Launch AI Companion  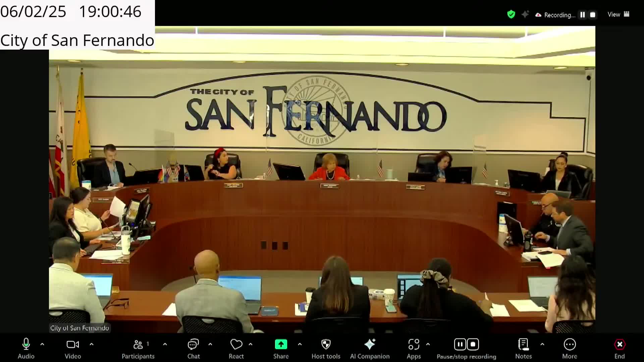pos(370,345)
